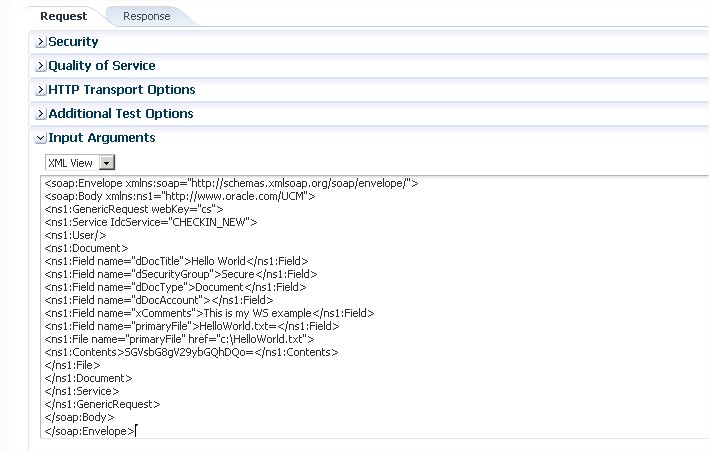Expand Additional Test Options arrow icon
Screen dimensions: 709x451
click(x=40, y=114)
